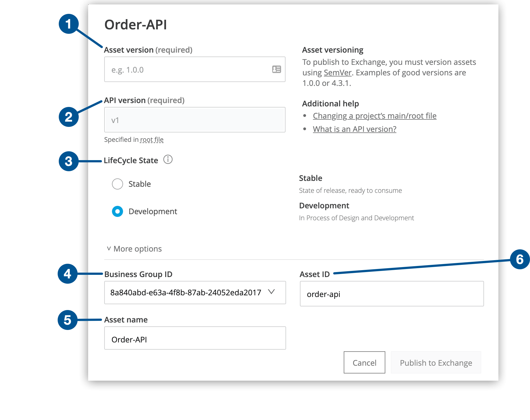Click the More options label
The width and height of the screenshot is (530, 420).
tap(137, 249)
